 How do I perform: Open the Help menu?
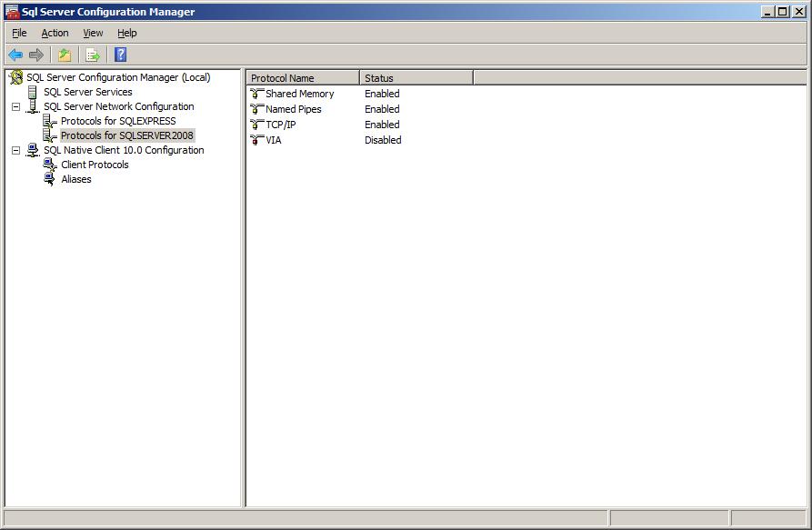tap(127, 33)
